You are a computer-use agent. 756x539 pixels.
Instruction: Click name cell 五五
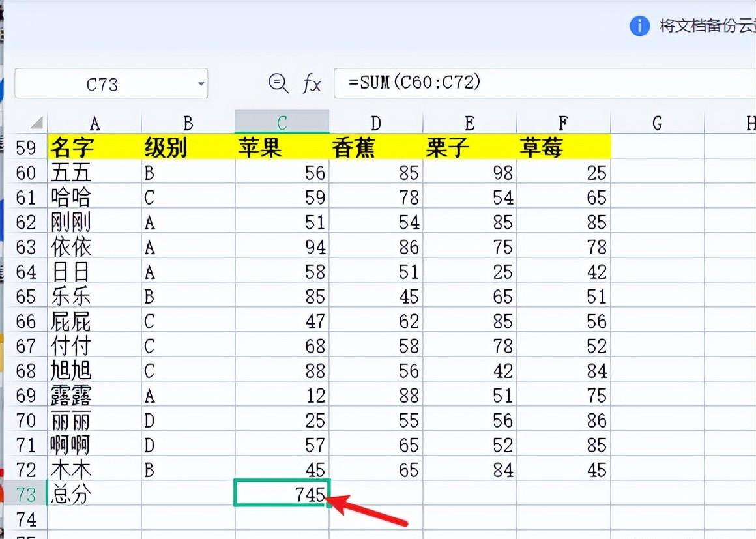(94, 172)
